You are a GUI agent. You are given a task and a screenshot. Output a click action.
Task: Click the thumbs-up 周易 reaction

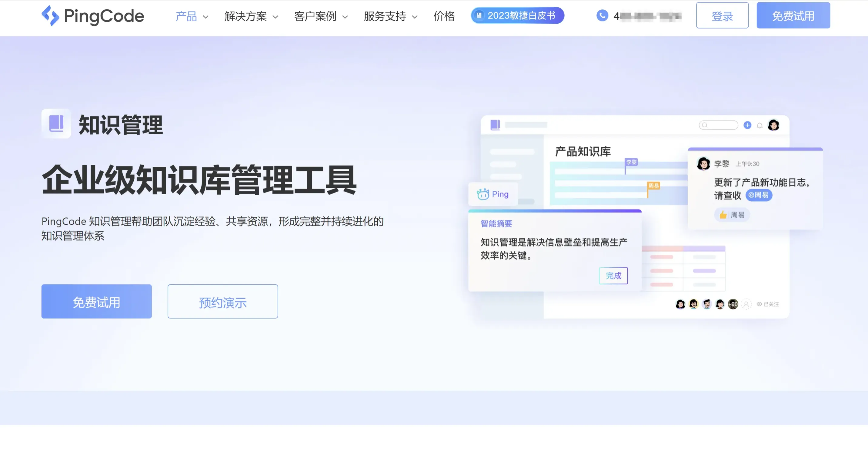click(732, 215)
